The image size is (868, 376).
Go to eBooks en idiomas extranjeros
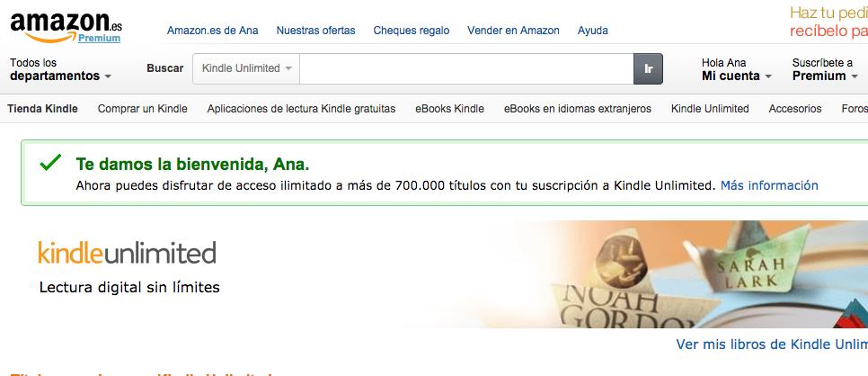[578, 109]
